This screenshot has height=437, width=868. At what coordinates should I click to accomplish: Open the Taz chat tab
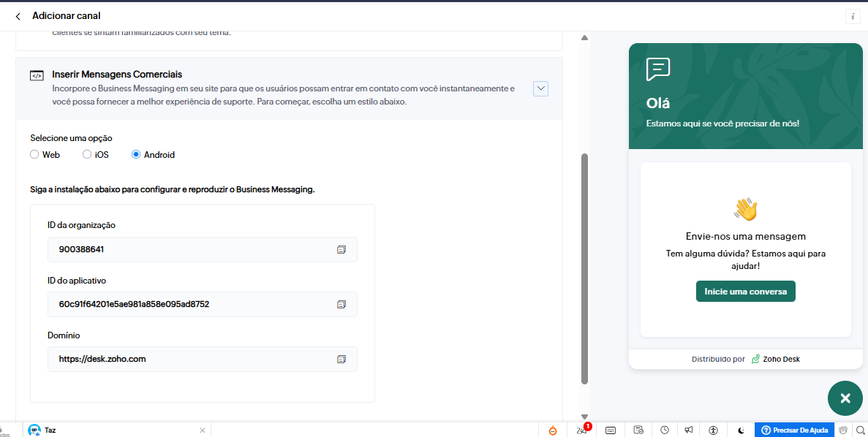tap(50, 430)
